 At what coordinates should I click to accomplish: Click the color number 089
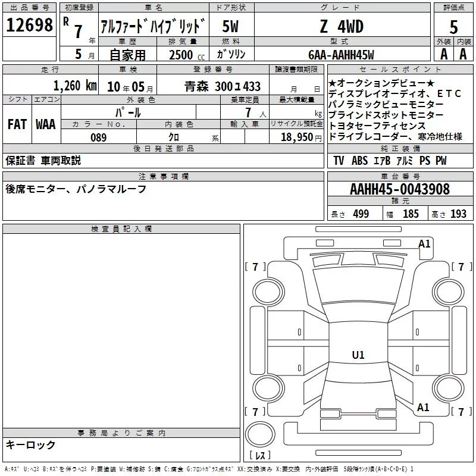99,137
